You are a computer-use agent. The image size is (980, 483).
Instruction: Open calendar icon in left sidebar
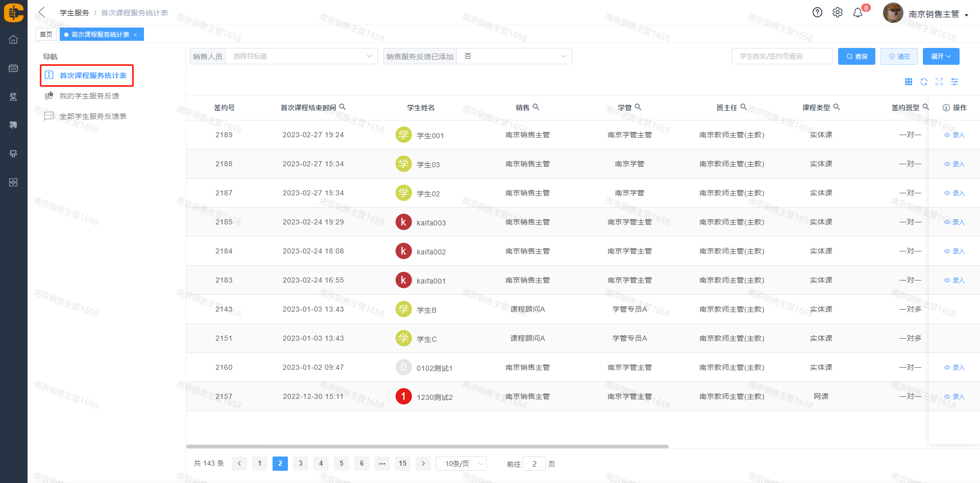pyautogui.click(x=13, y=68)
